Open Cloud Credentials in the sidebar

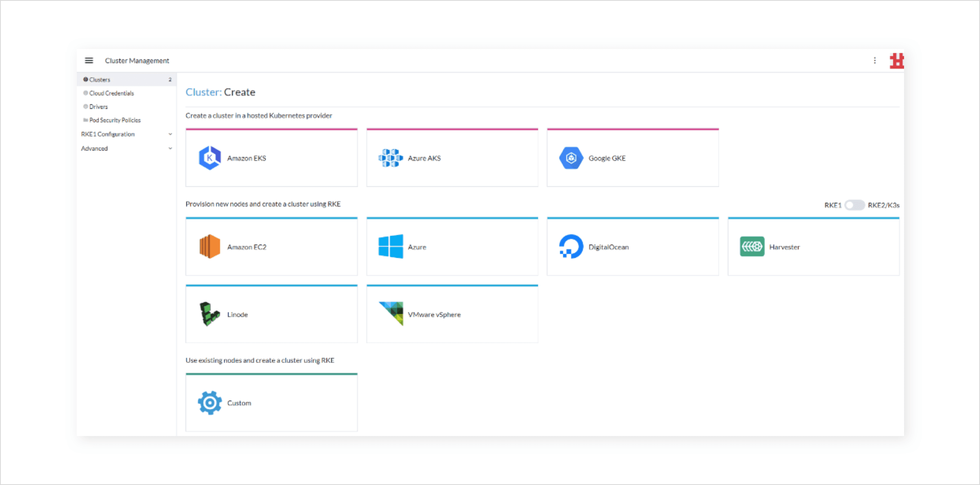tap(111, 93)
